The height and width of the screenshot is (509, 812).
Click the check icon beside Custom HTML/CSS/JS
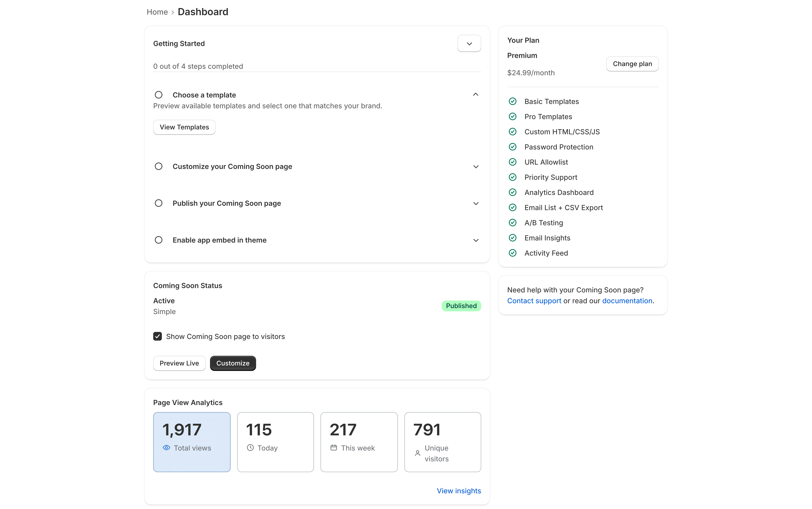pos(513,132)
